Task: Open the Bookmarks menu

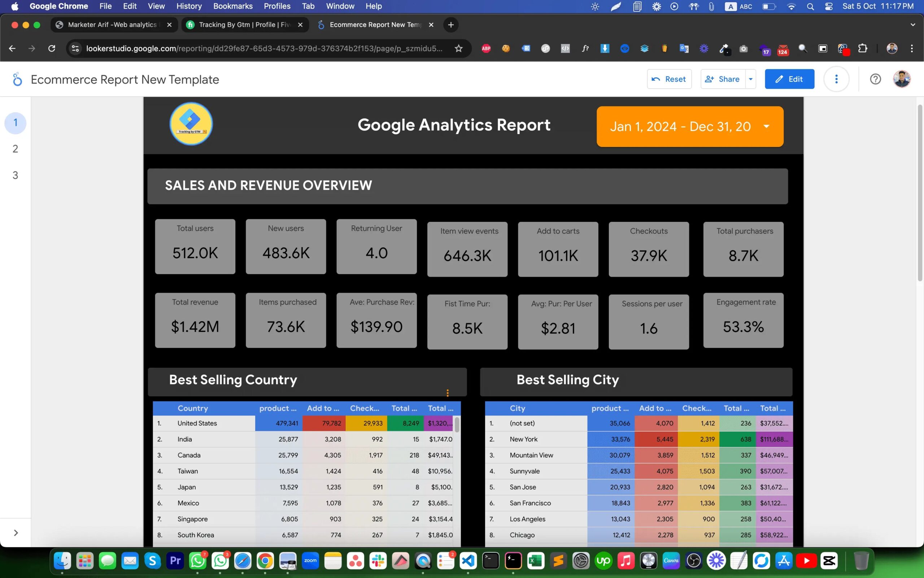Action: (x=233, y=6)
